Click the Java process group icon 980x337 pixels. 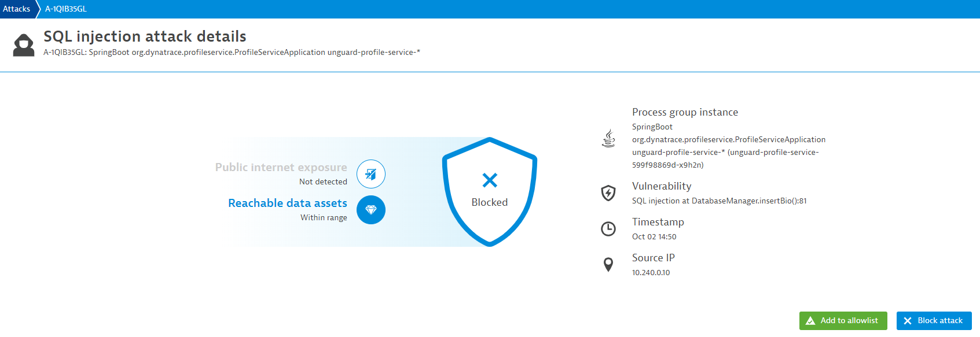click(x=608, y=138)
